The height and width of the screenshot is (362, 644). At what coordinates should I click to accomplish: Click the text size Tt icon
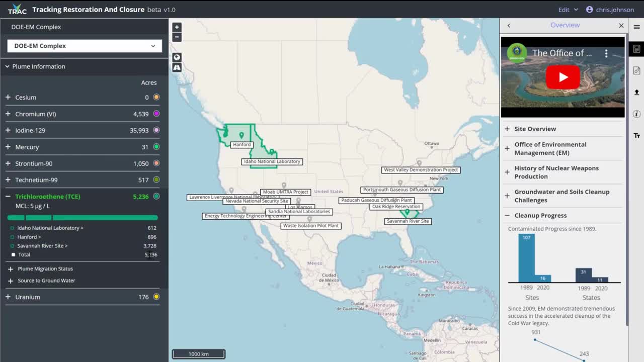[636, 136]
